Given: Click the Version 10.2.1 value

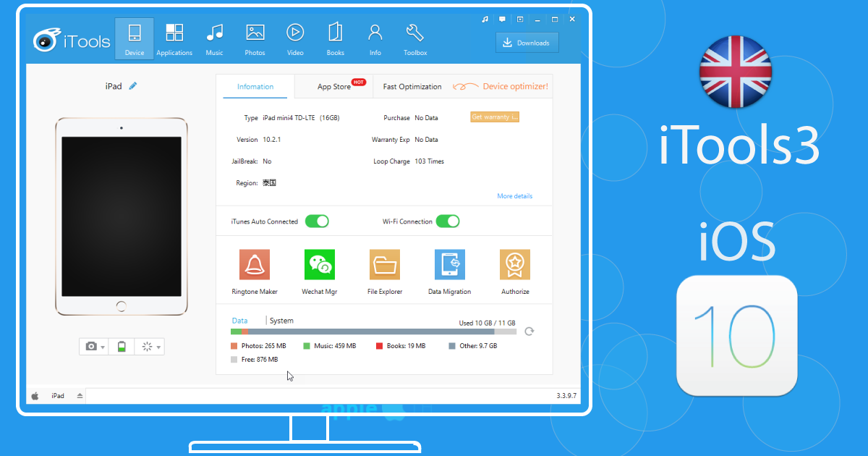Looking at the screenshot, I should pos(271,140).
